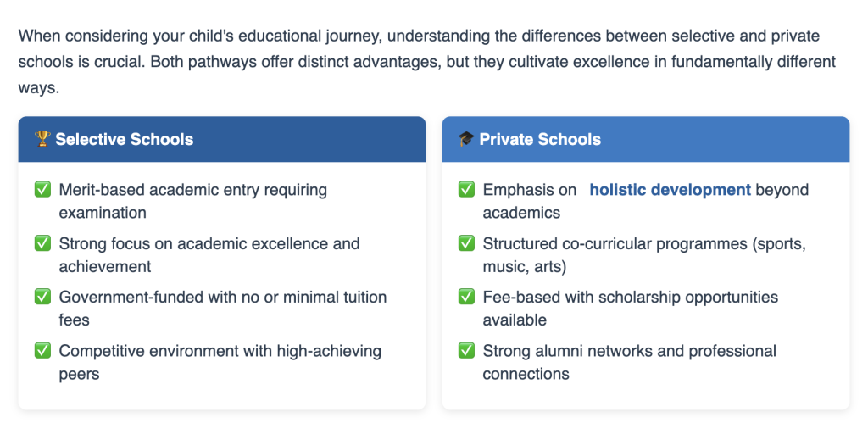Click the Competitive environment with high-achieving peers text
The width and height of the screenshot is (868, 423).
point(220,362)
